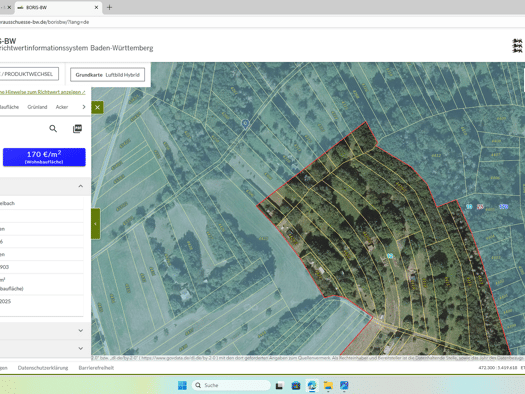
Task: Close the info panel with the green X
Action: [97, 107]
